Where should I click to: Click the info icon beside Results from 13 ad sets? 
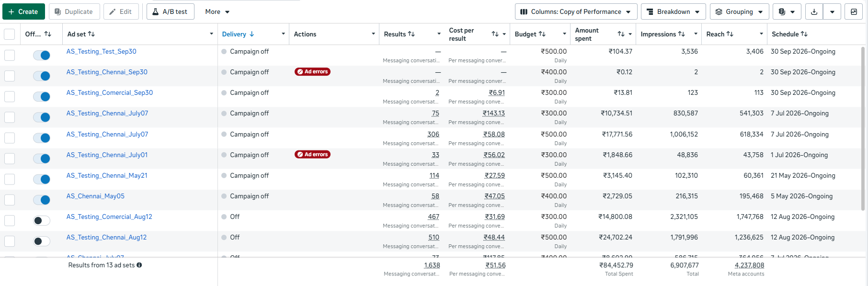139,265
